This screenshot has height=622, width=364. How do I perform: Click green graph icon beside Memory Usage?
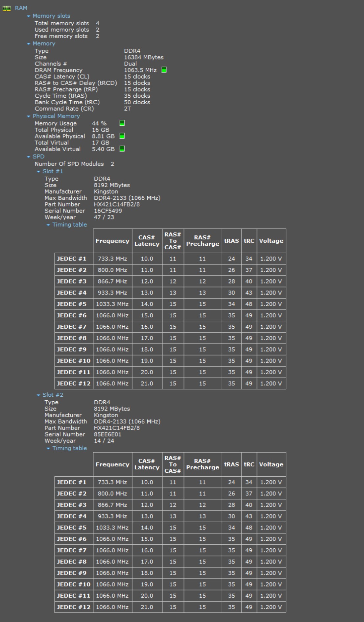click(x=122, y=123)
